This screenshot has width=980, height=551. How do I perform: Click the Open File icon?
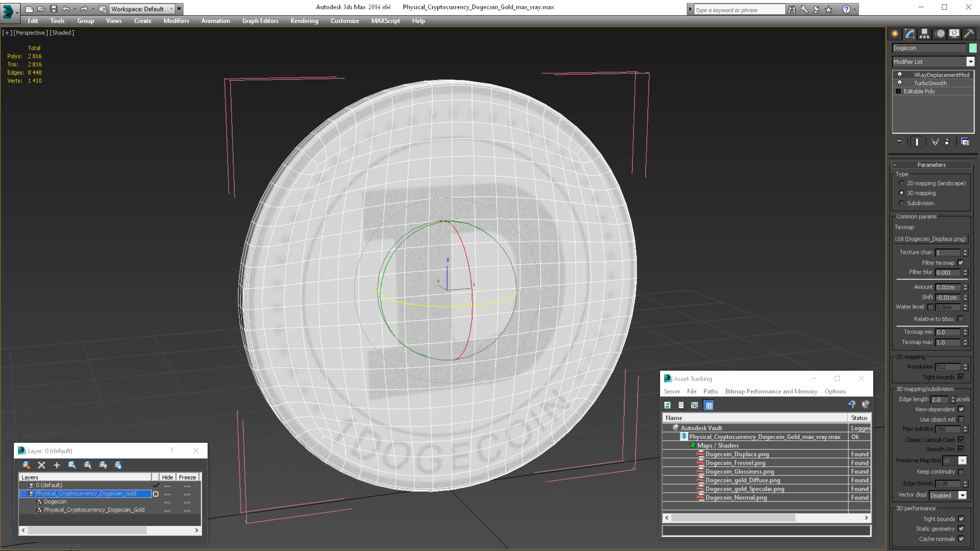pyautogui.click(x=42, y=9)
